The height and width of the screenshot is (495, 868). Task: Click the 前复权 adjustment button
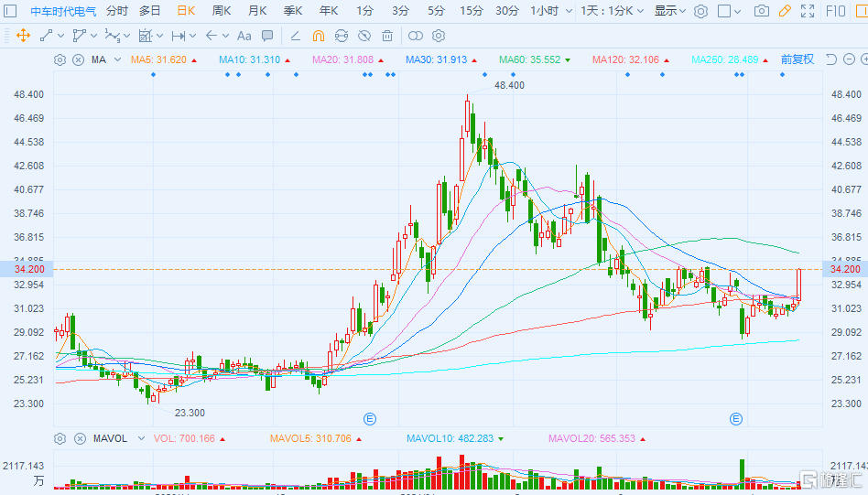(797, 59)
